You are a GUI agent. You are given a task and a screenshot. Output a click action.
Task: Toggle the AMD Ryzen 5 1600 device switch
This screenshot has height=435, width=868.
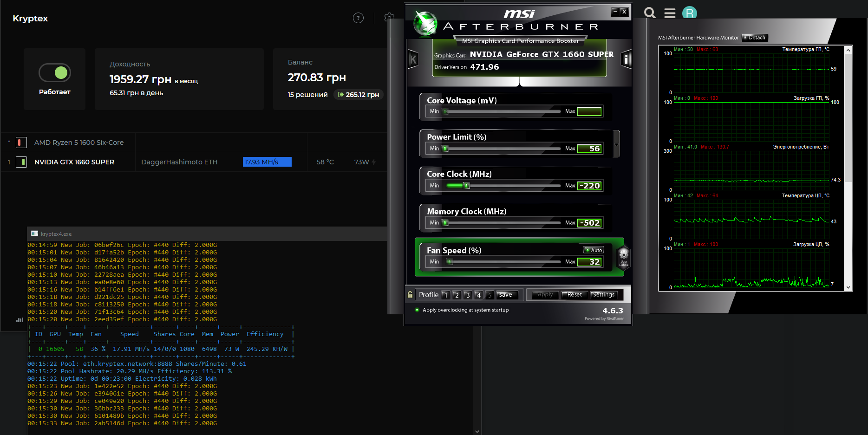(x=21, y=143)
